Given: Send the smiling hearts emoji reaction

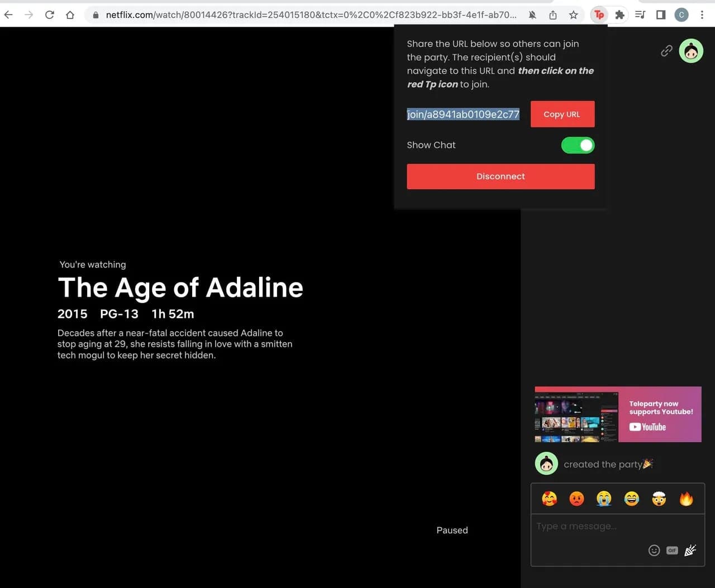Looking at the screenshot, I should [x=550, y=498].
